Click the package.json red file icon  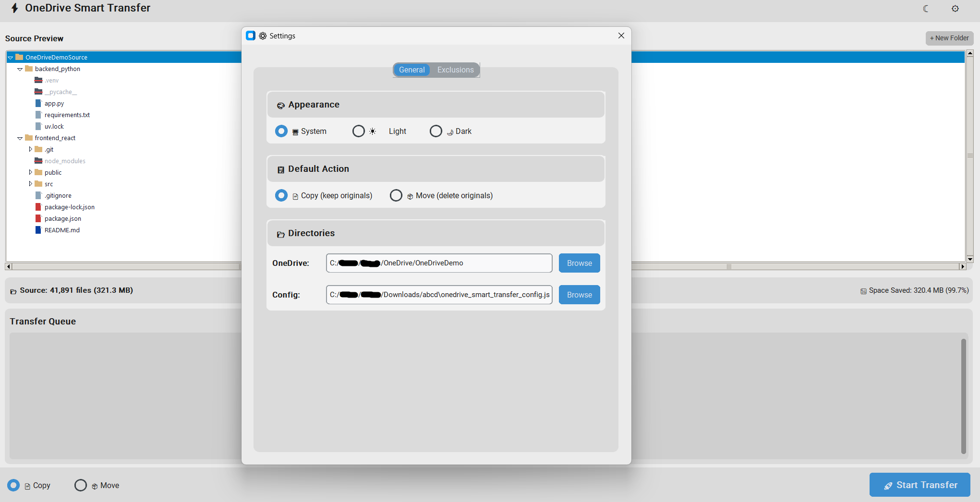(38, 218)
